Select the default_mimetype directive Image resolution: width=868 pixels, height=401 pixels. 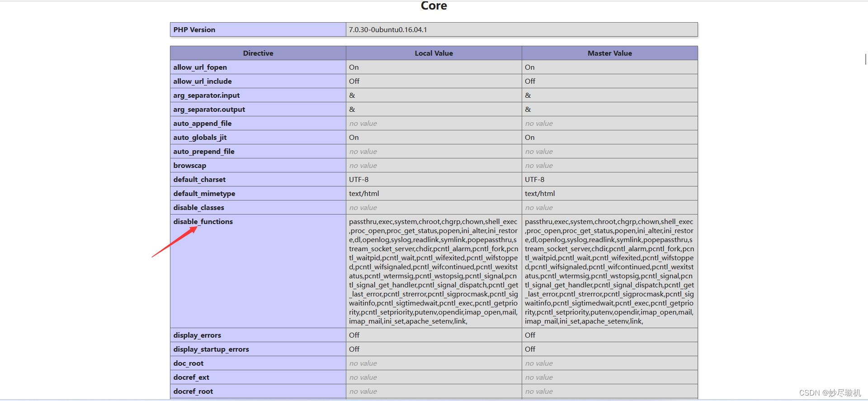click(x=204, y=193)
